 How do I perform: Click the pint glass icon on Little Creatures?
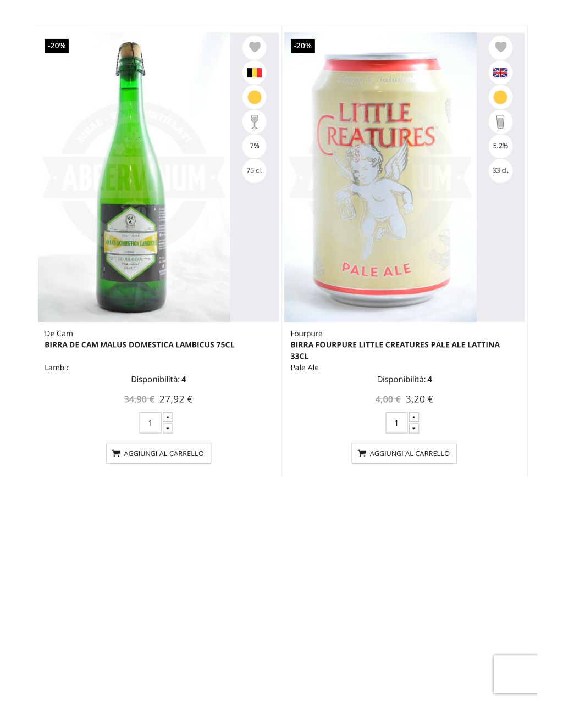click(x=500, y=121)
